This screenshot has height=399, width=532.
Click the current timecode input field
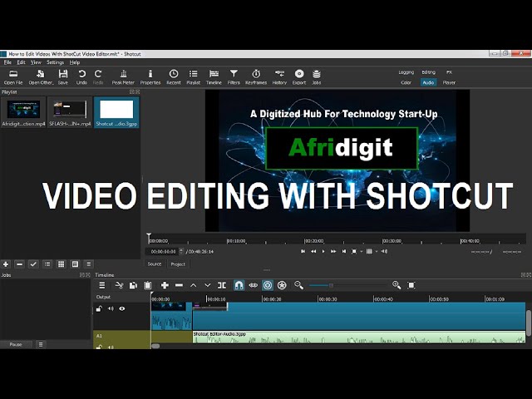(163, 252)
